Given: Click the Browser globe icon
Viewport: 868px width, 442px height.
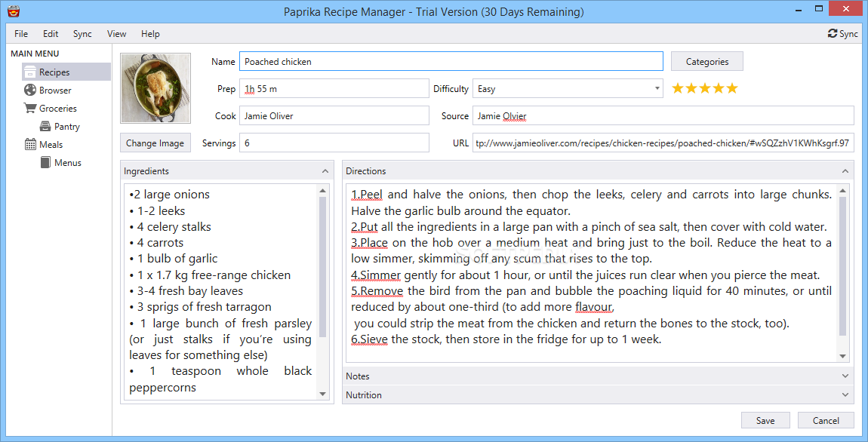Looking at the screenshot, I should pyautogui.click(x=30, y=91).
